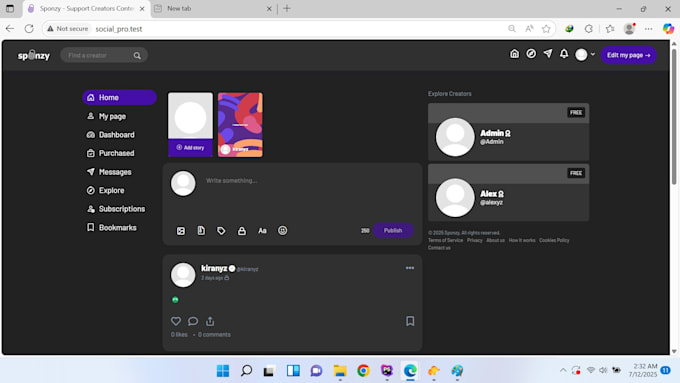Like the kiranyz post with heart icon
This screenshot has width=680, height=383.
pyautogui.click(x=176, y=321)
